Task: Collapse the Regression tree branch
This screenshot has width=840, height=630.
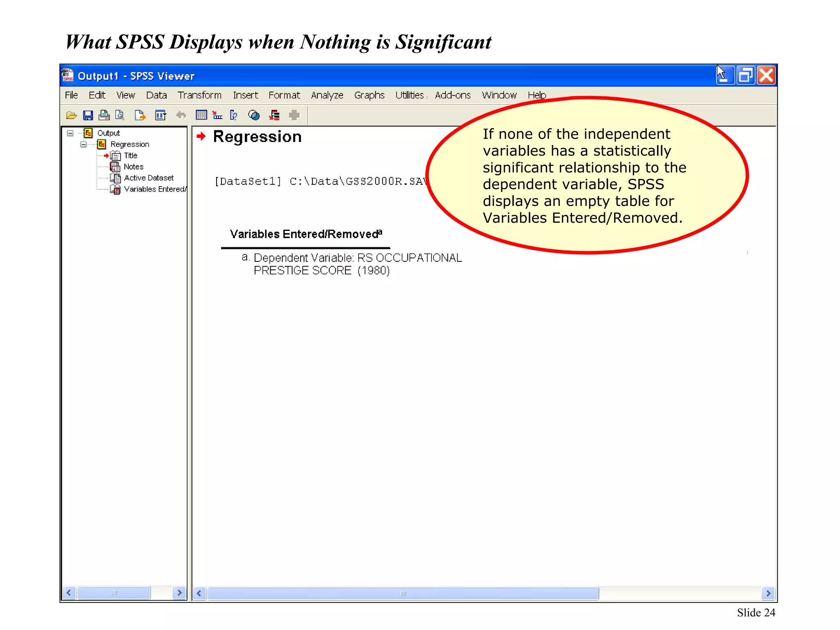Action: [83, 144]
